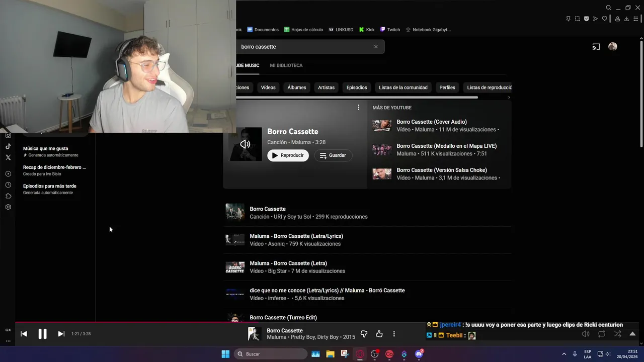Open the Kick bookmark
The image size is (644, 362).
367,30
